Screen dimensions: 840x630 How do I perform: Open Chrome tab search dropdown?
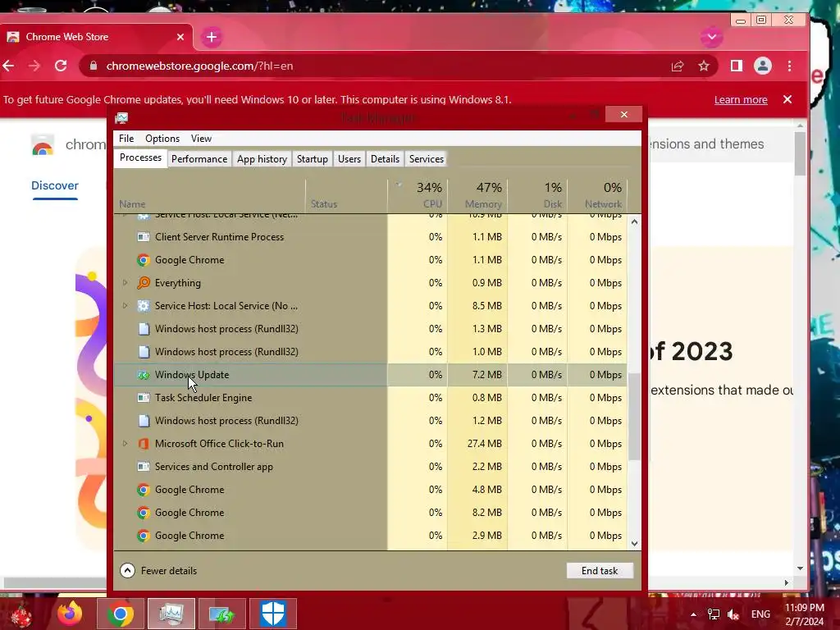[x=712, y=37]
